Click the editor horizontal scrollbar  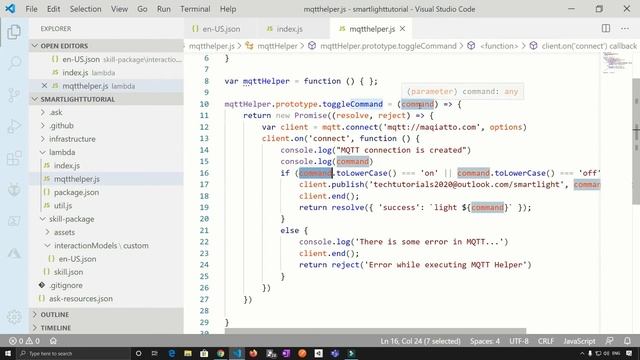375,331
